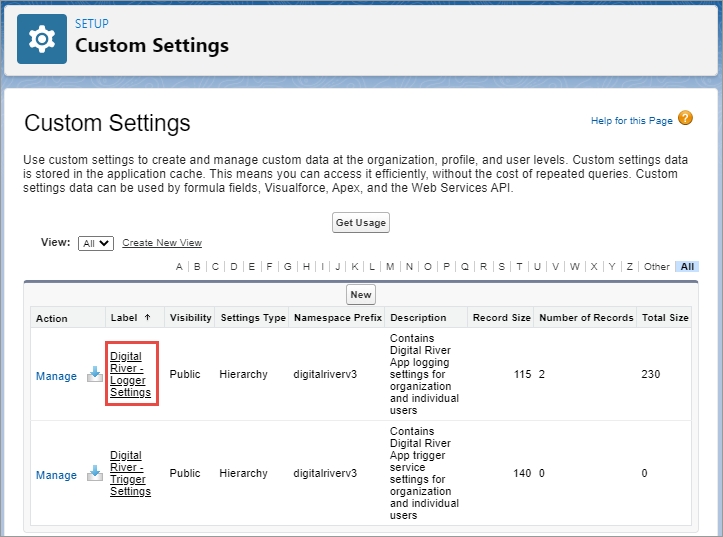Click Manage for Logger Settings row
Image resolution: width=723 pixels, height=537 pixels.
(56, 376)
